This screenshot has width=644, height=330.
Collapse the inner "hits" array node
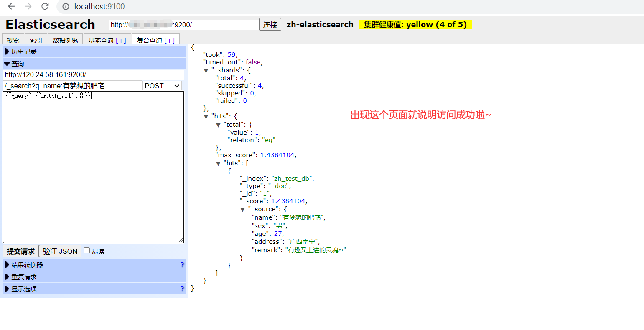(218, 164)
